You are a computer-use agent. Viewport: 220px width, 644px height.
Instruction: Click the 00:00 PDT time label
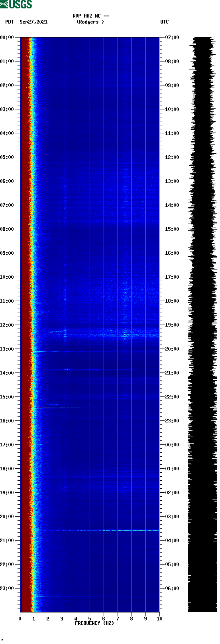(x=7, y=38)
